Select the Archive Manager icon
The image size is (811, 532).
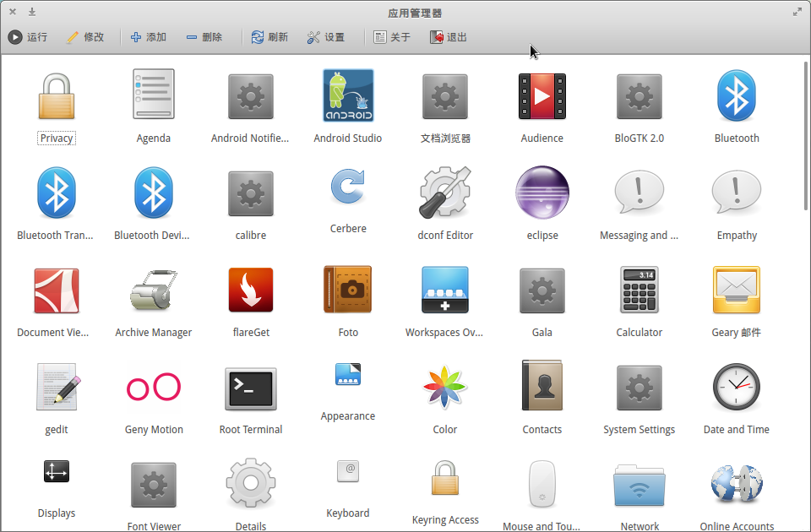point(154,290)
